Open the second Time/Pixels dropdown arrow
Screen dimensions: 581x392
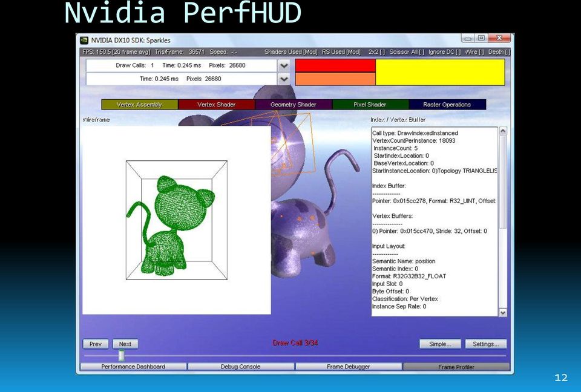[x=284, y=79]
